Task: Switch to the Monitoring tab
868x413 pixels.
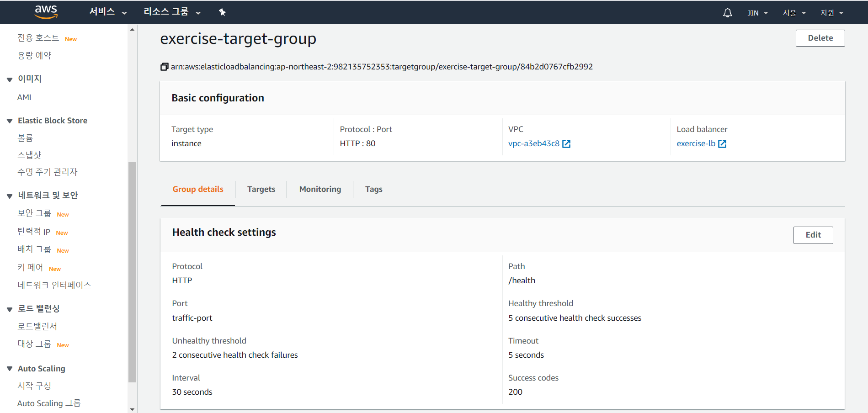Action: tap(320, 189)
